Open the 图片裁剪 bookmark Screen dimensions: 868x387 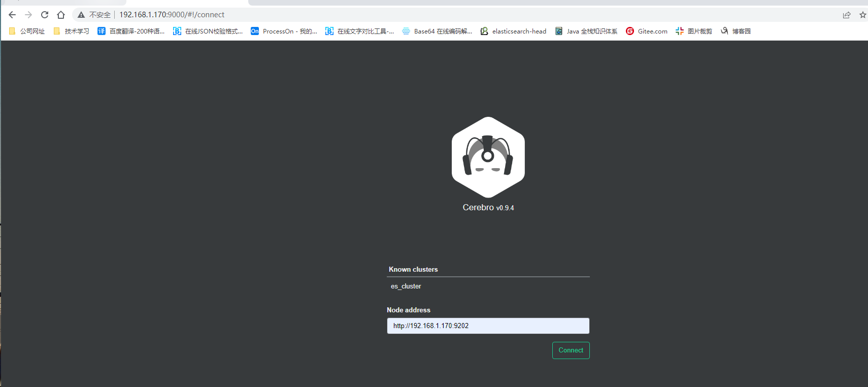694,31
